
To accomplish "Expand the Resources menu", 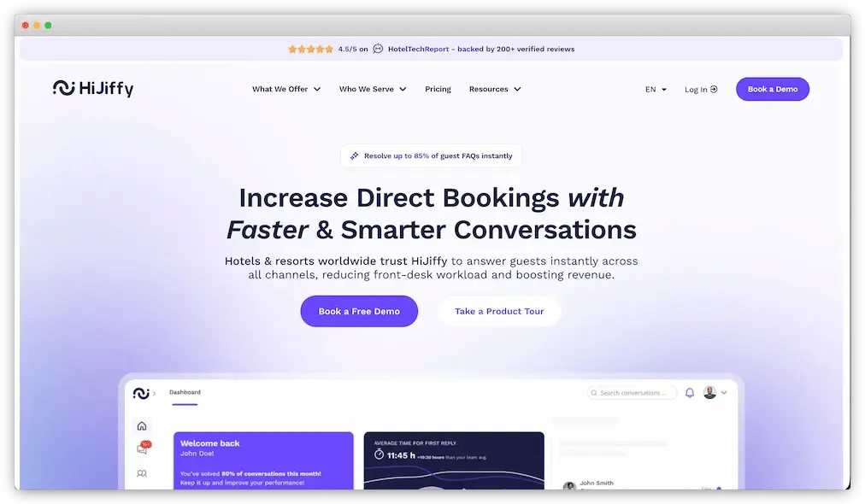I will tap(495, 89).
